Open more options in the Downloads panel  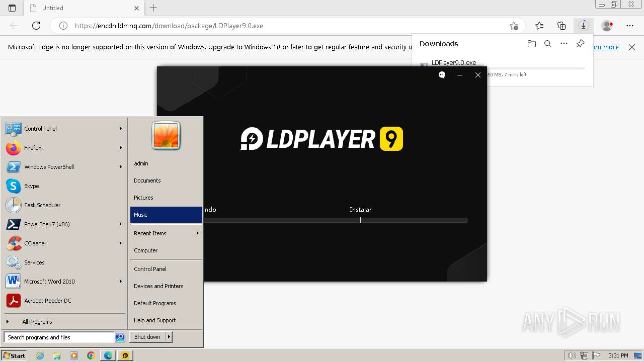pos(564,44)
